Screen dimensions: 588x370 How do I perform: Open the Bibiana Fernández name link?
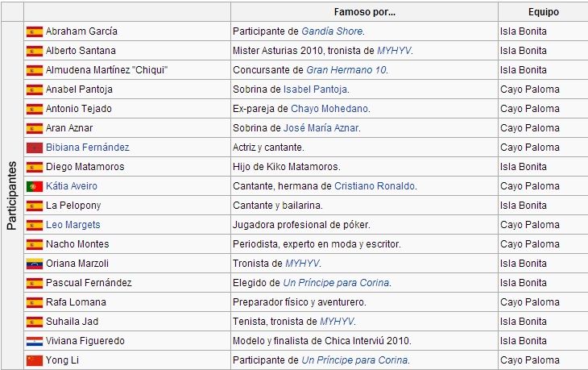(x=87, y=148)
